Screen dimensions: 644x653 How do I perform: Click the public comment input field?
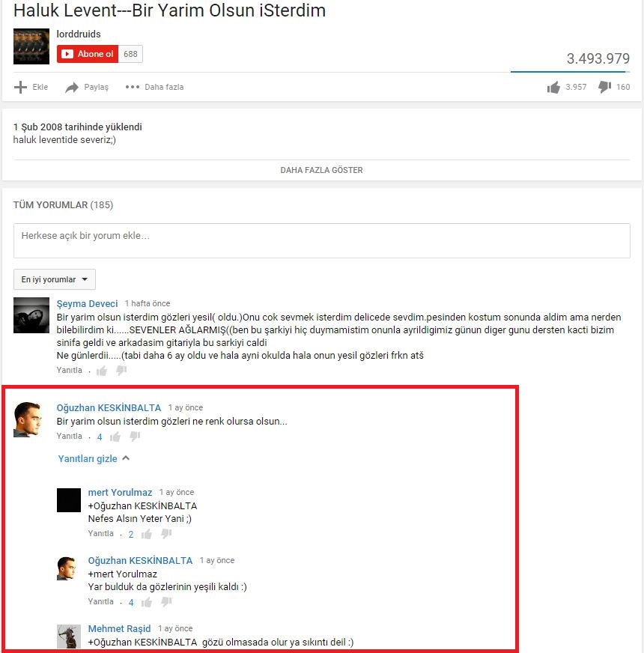coord(321,240)
